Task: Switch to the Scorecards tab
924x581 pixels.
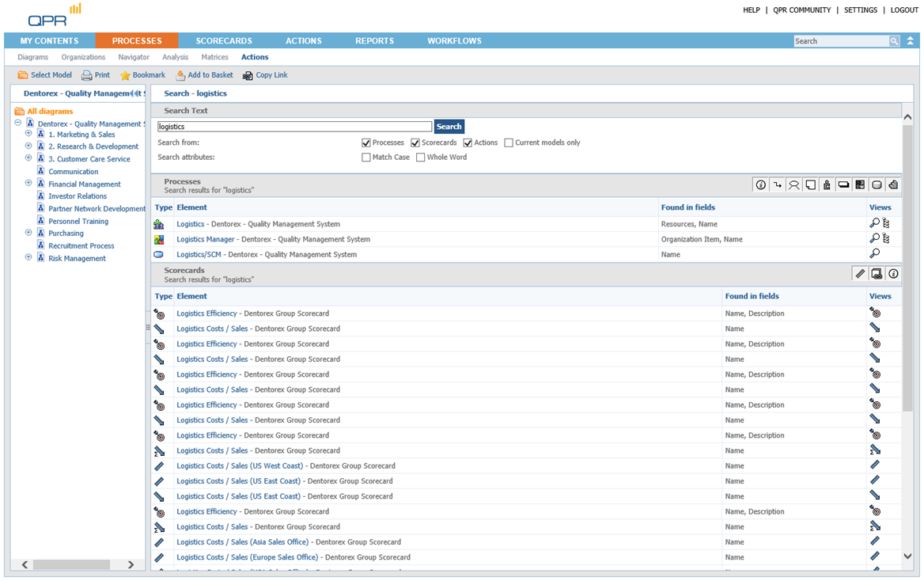Action: click(x=224, y=41)
